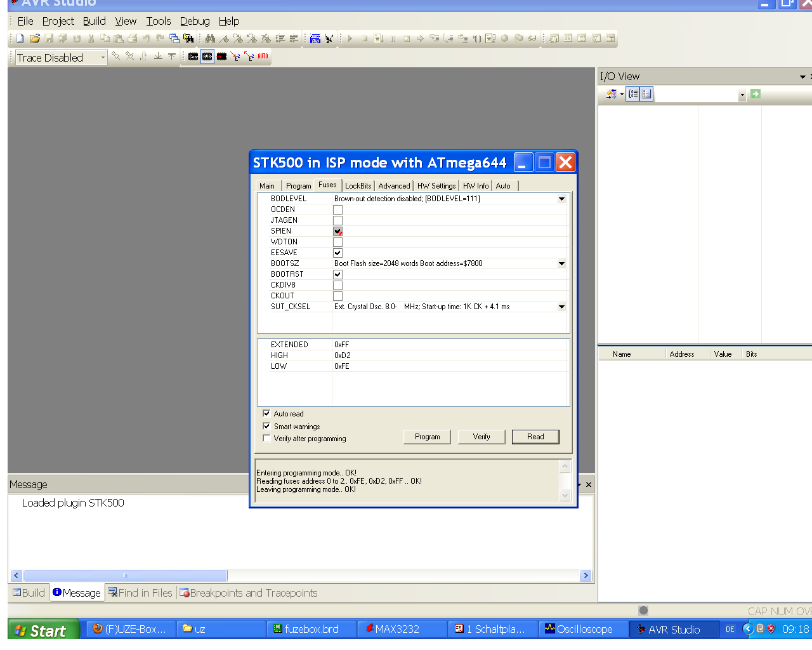
Task: Enable the CKOUT fuse checkbox
Action: point(337,296)
